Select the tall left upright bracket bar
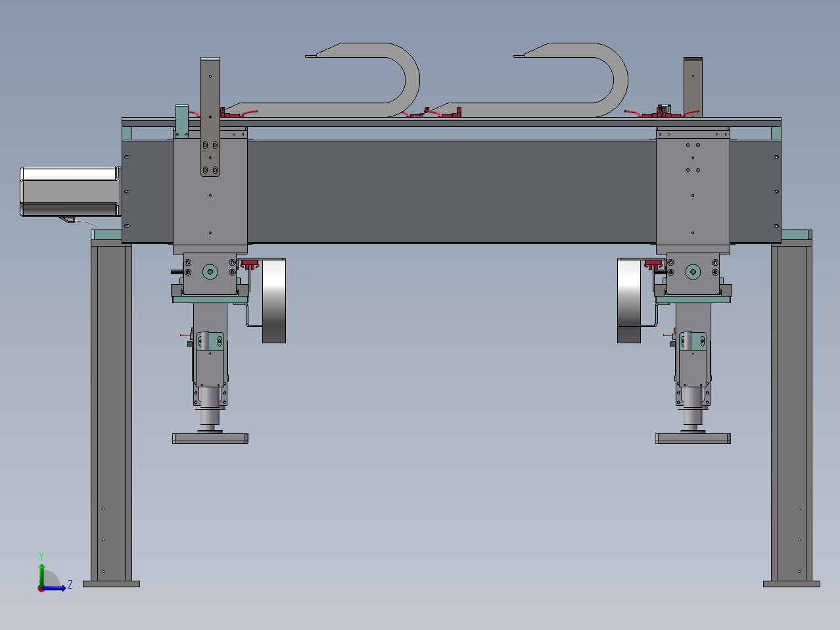Screen dimensions: 840x630 tap(210, 117)
